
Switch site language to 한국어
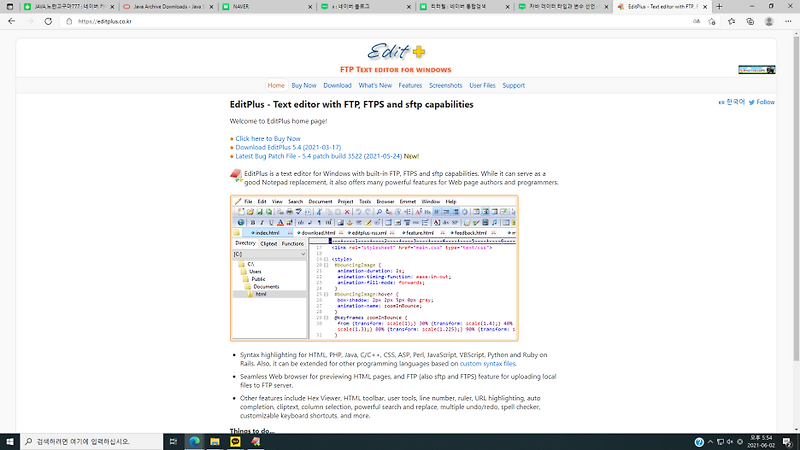pos(732,102)
